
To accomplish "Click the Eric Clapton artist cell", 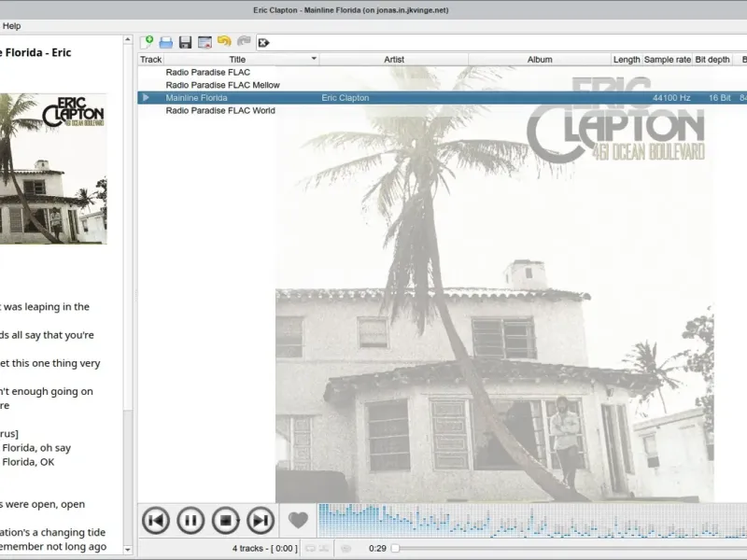I will coord(345,98).
